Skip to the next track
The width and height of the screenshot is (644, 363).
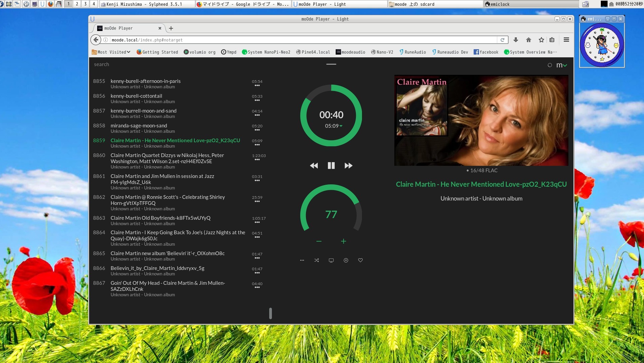(348, 165)
